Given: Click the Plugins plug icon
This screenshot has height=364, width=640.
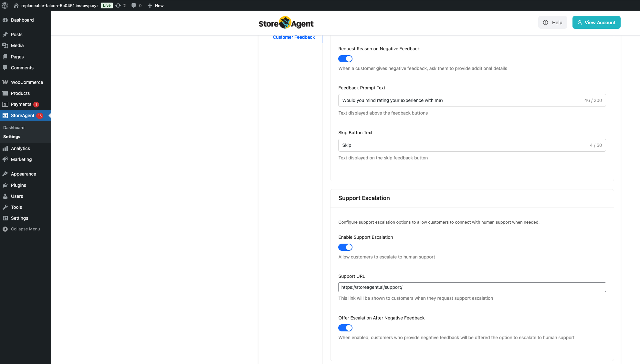Looking at the screenshot, I should (x=5, y=185).
